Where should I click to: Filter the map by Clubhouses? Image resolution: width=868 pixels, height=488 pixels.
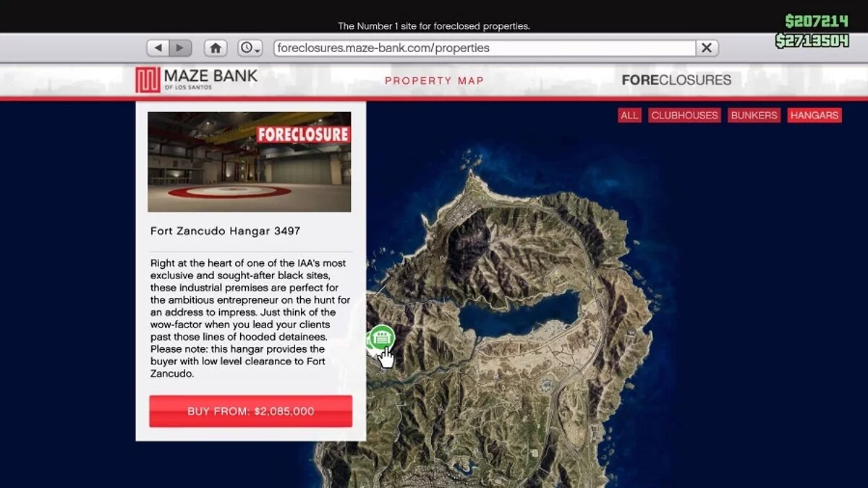[684, 116]
